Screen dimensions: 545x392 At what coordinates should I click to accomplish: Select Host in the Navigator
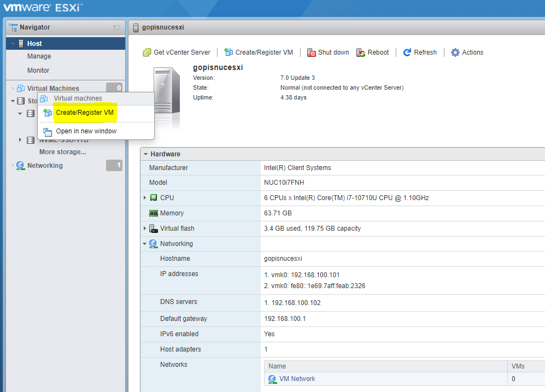pyautogui.click(x=66, y=43)
